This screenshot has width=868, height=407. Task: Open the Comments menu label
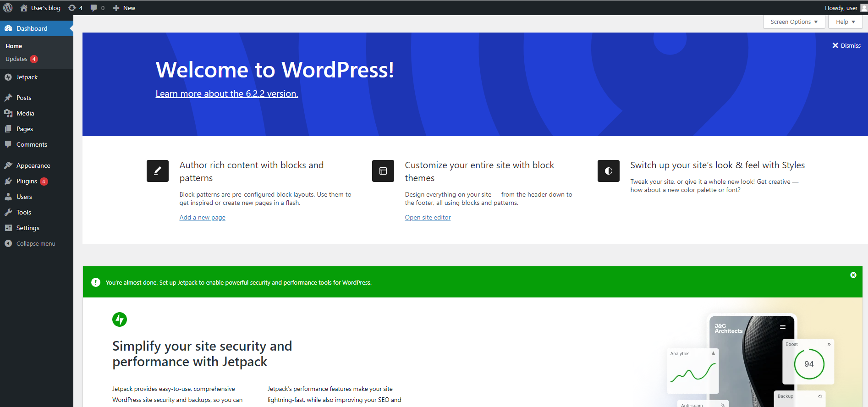tap(32, 144)
